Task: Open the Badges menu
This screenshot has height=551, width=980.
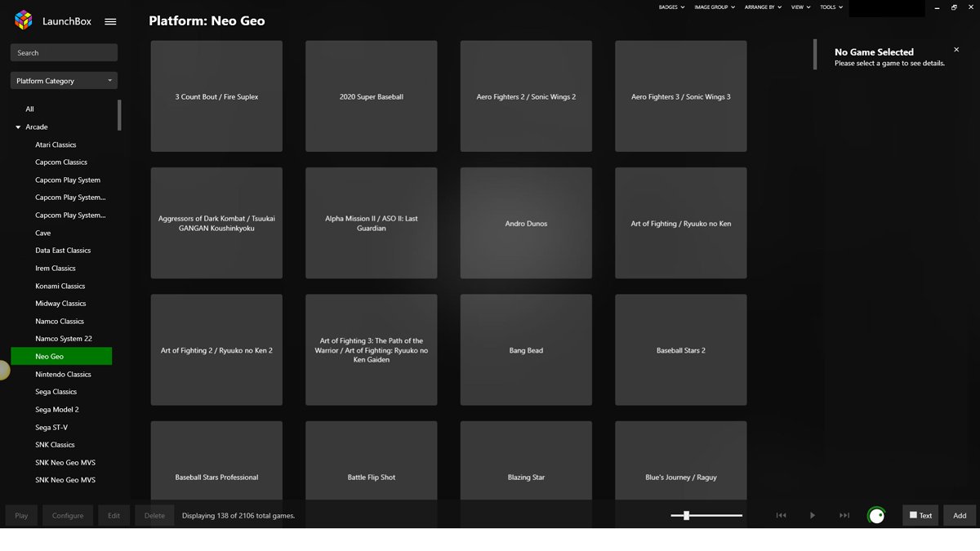Action: pyautogui.click(x=671, y=7)
